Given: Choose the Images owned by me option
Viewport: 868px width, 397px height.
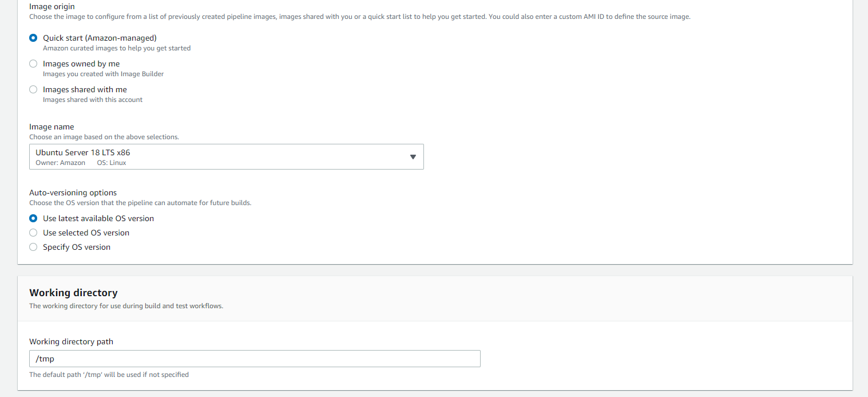Looking at the screenshot, I should 33,64.
